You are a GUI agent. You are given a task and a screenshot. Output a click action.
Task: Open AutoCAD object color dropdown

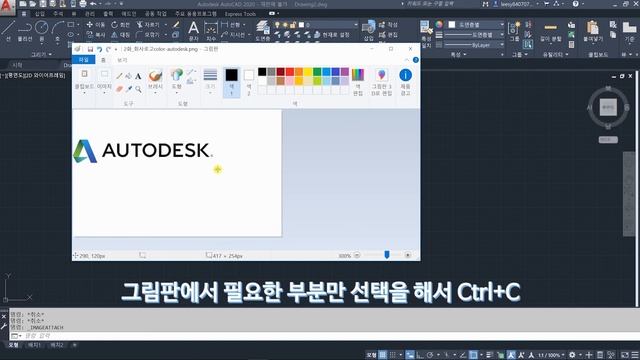[476, 25]
